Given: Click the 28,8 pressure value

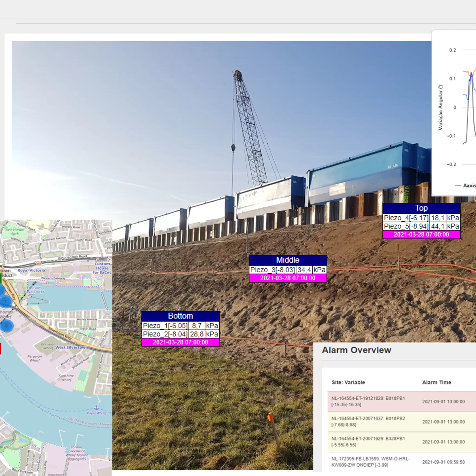Looking at the screenshot, I should pos(197,334).
